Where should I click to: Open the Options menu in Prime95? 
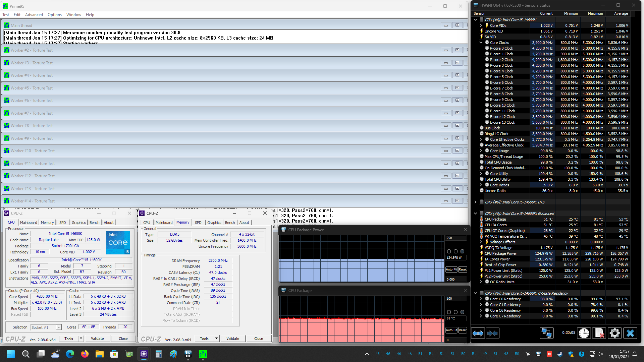pyautogui.click(x=55, y=15)
